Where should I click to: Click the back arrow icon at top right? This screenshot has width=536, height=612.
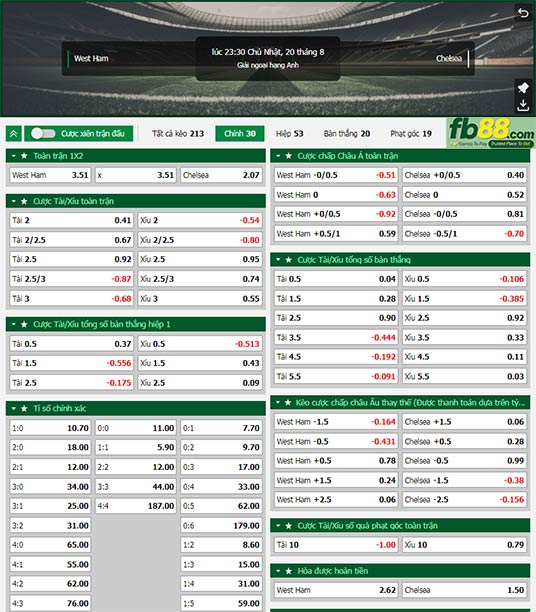pos(523,13)
